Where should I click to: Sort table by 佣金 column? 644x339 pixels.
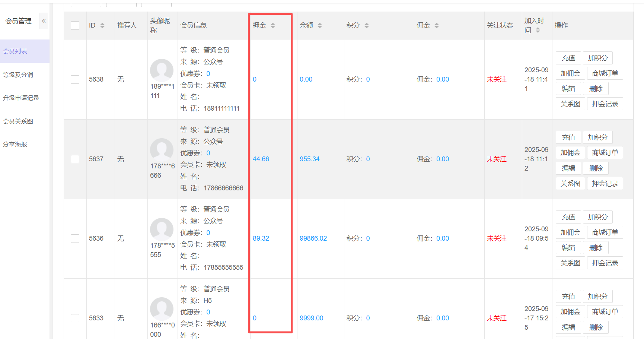(437, 25)
